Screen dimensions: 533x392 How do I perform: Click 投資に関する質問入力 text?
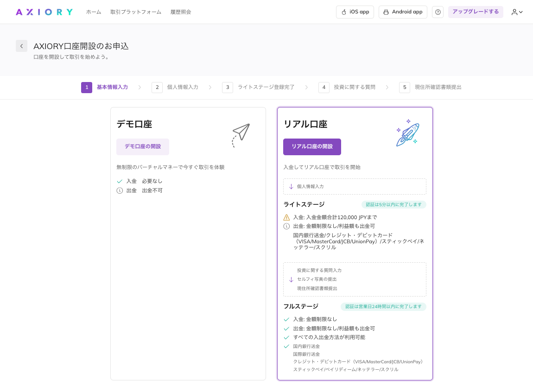(x=319, y=271)
